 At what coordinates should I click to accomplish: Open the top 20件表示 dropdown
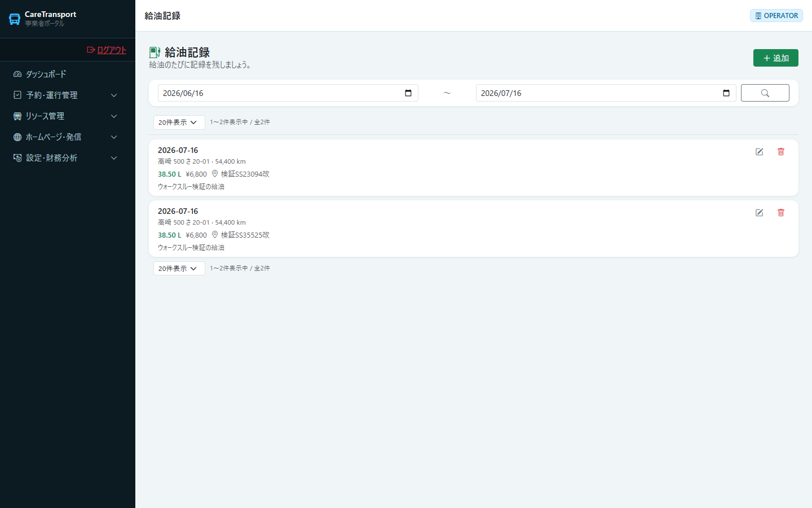pyautogui.click(x=179, y=122)
